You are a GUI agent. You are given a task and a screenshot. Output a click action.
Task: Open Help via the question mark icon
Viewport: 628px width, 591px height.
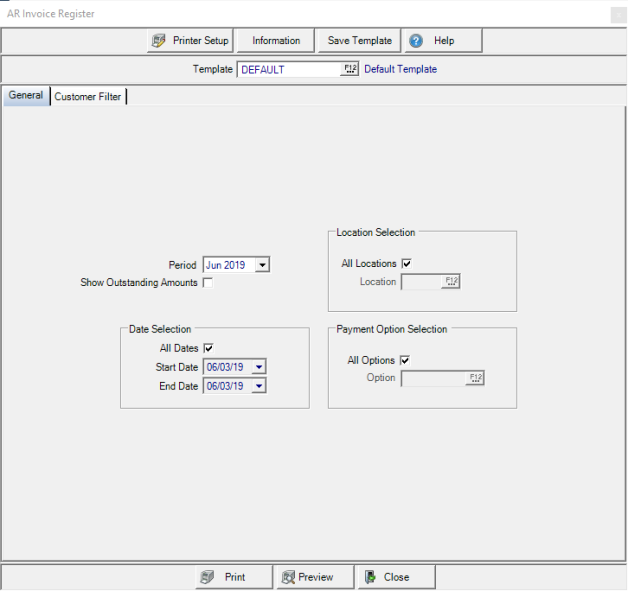(x=416, y=41)
